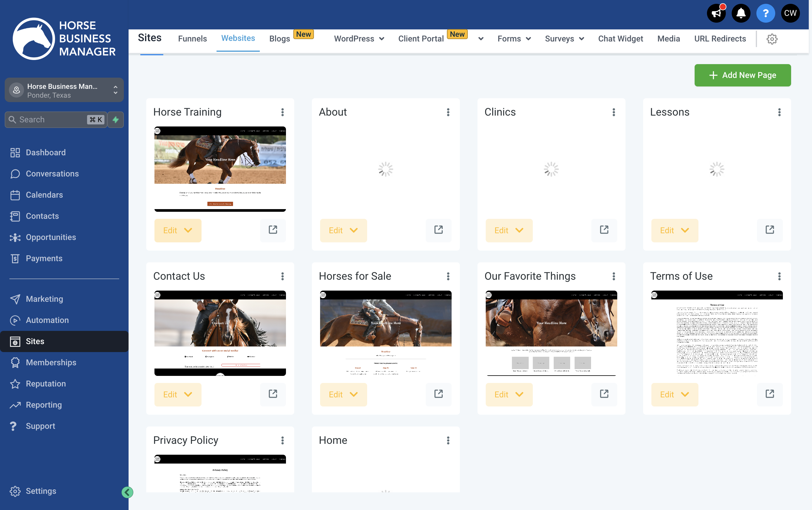Switch to the Funnels tab
The height and width of the screenshot is (510, 812).
click(192, 39)
